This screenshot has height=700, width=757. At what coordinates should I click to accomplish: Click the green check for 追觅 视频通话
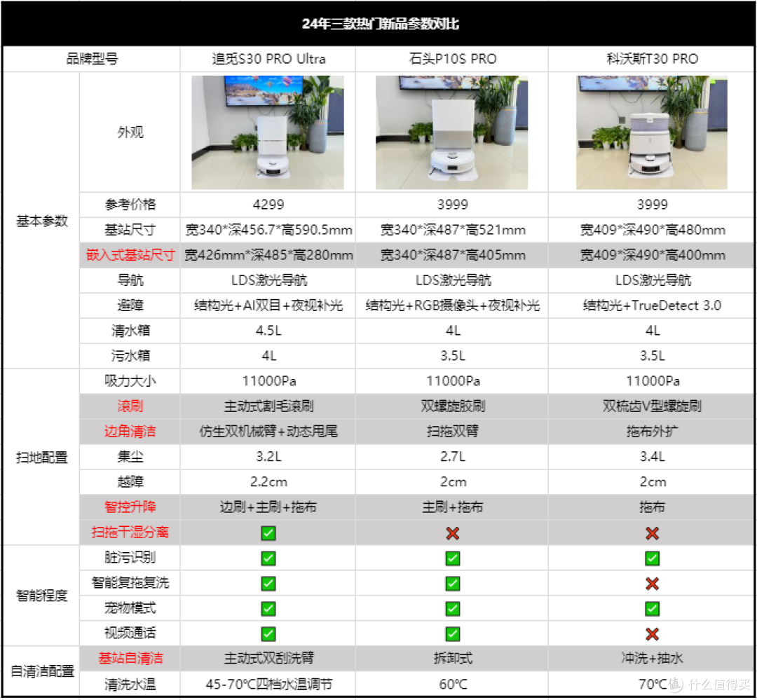(x=268, y=633)
